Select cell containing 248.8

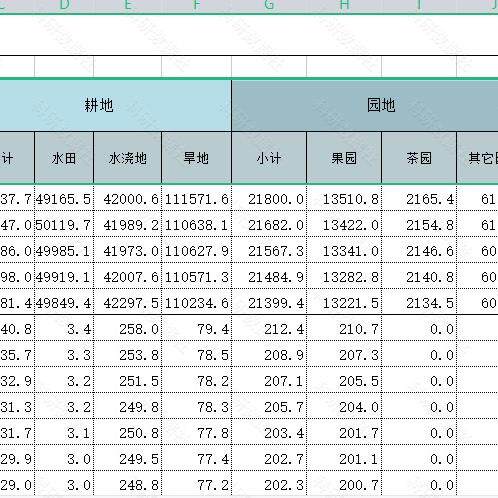point(128,484)
